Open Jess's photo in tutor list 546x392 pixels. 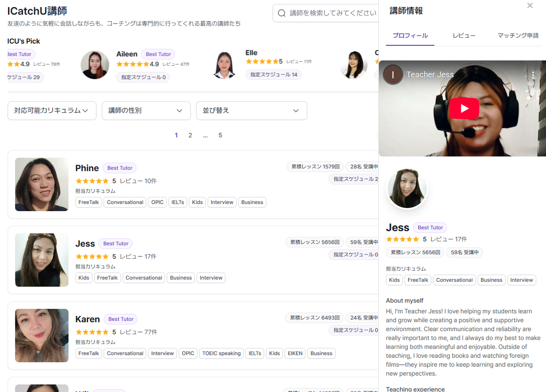pyautogui.click(x=42, y=260)
